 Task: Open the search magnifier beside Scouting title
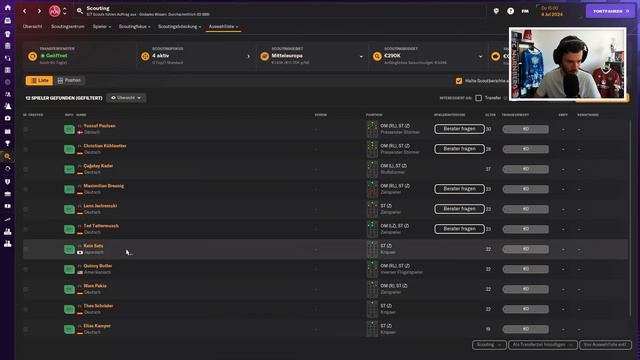point(80,11)
